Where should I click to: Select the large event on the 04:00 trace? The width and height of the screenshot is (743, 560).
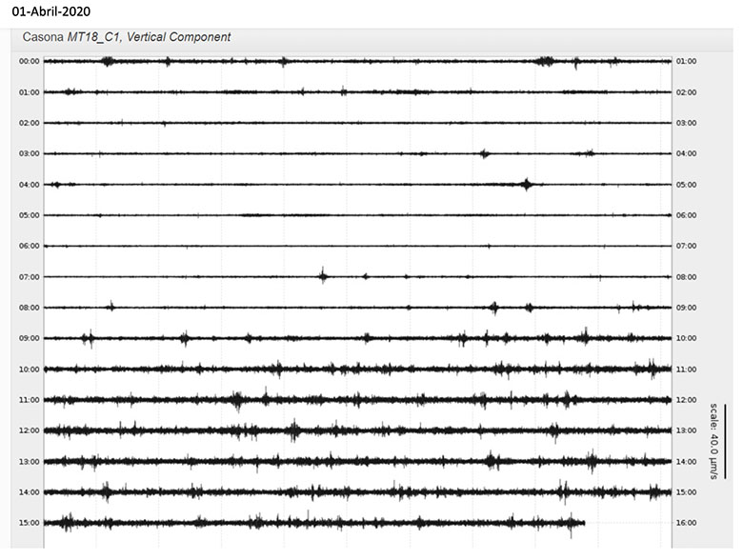(526, 184)
